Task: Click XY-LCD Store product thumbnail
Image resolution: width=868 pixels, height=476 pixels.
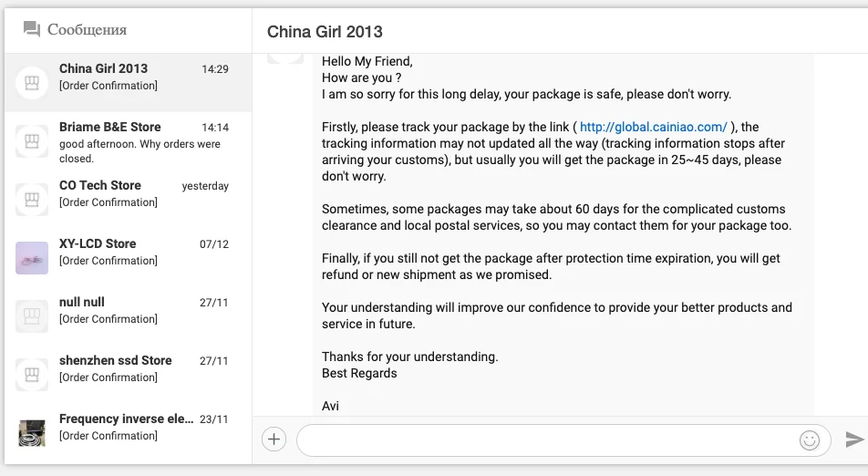Action: pos(32,258)
